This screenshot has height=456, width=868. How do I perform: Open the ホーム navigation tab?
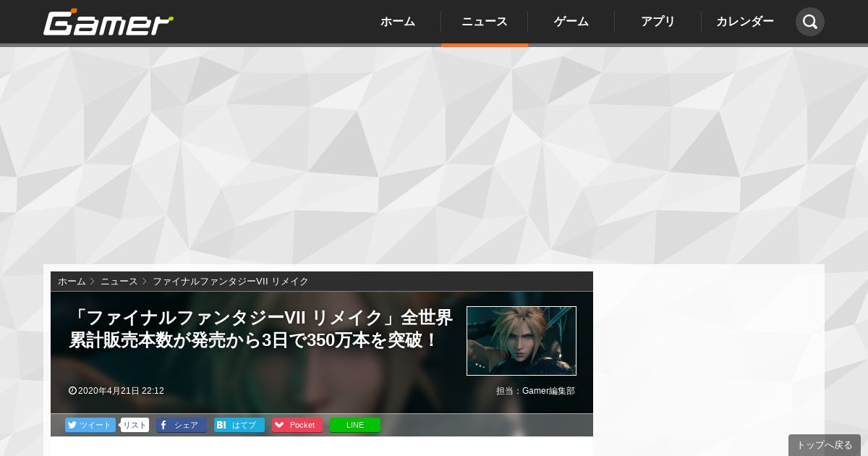398,22
